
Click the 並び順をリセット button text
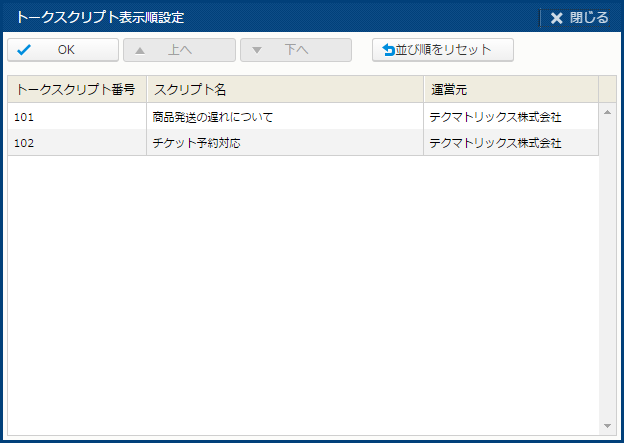point(449,50)
